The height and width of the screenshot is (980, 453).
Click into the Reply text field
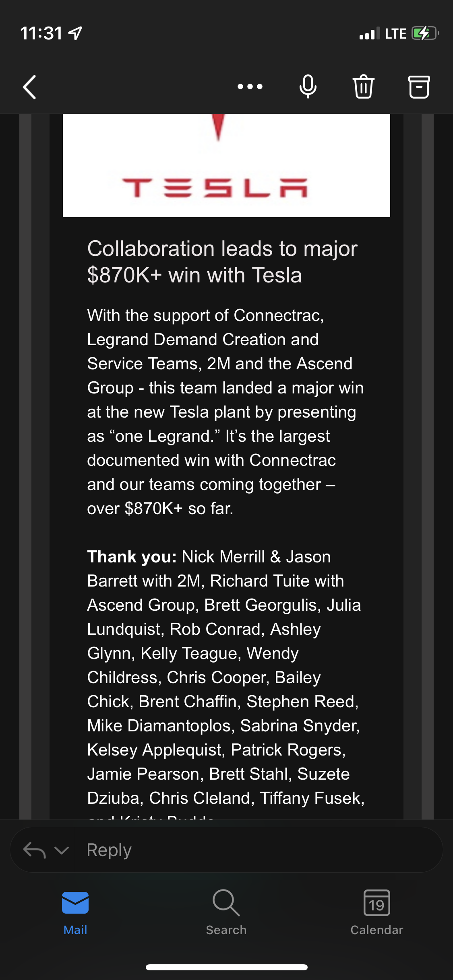click(x=258, y=850)
